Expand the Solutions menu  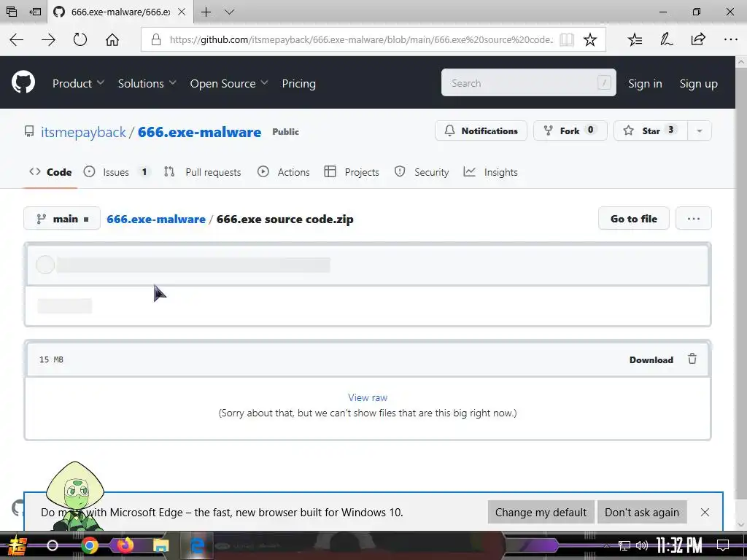click(x=147, y=83)
